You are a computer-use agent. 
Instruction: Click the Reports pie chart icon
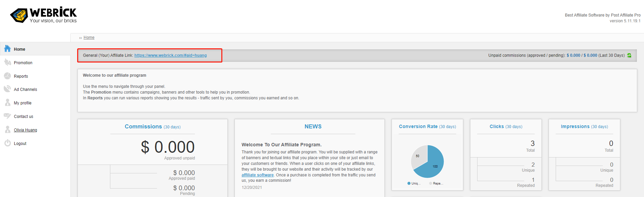(x=7, y=76)
